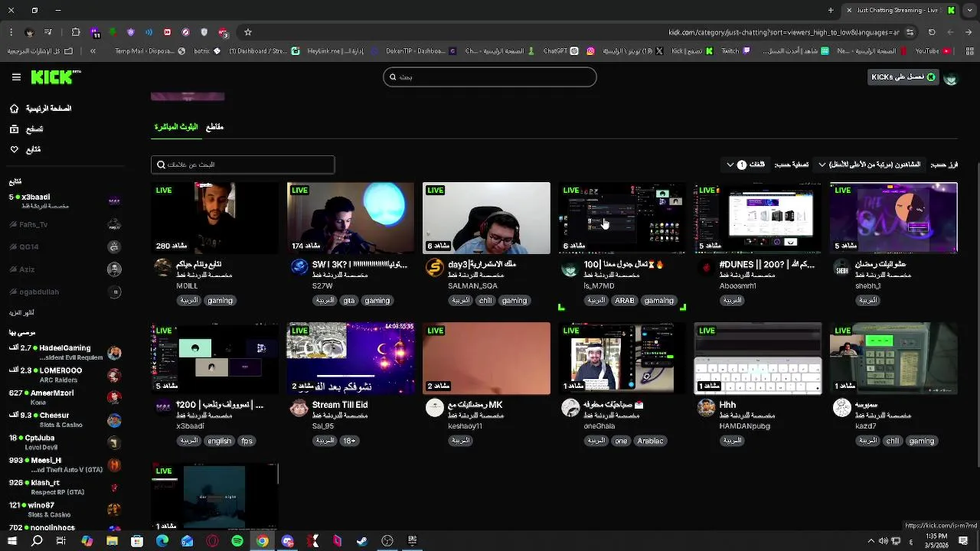This screenshot has width=980, height=551.
Task: Select the ARAB tag under ls_M7MD's stream
Action: [625, 301]
